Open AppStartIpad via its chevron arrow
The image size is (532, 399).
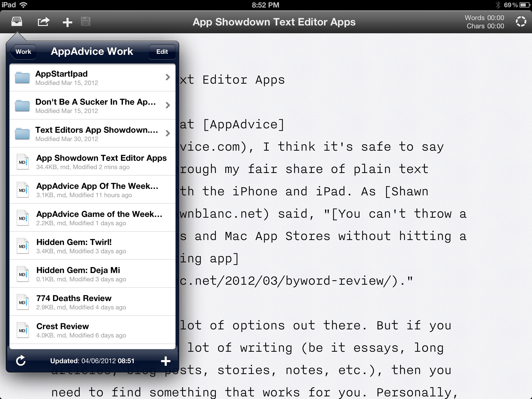(168, 77)
